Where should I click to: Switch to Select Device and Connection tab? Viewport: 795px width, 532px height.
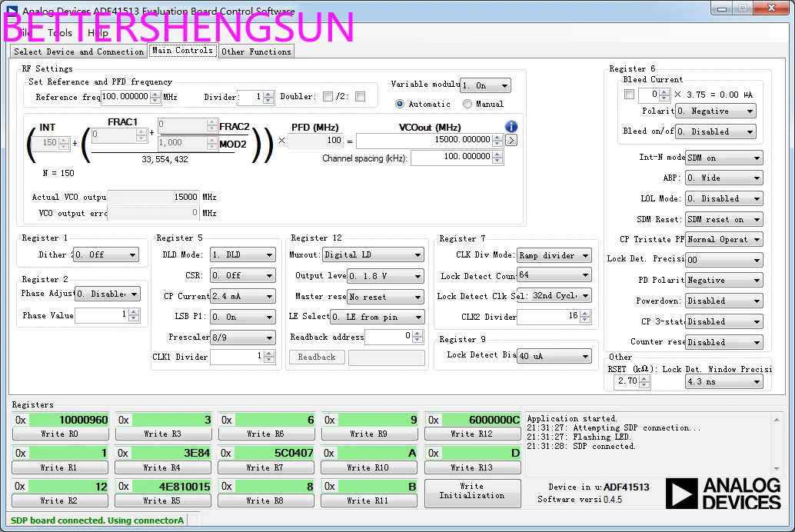click(78, 52)
